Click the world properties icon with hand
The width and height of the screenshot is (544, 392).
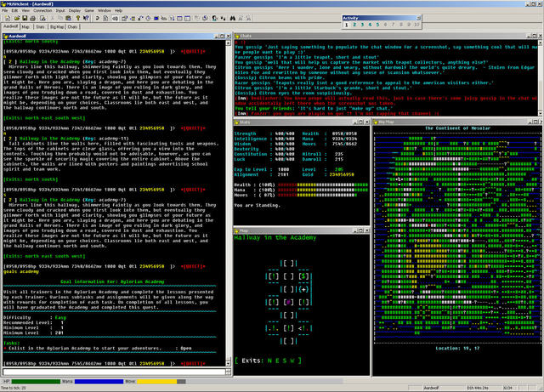(x=124, y=18)
